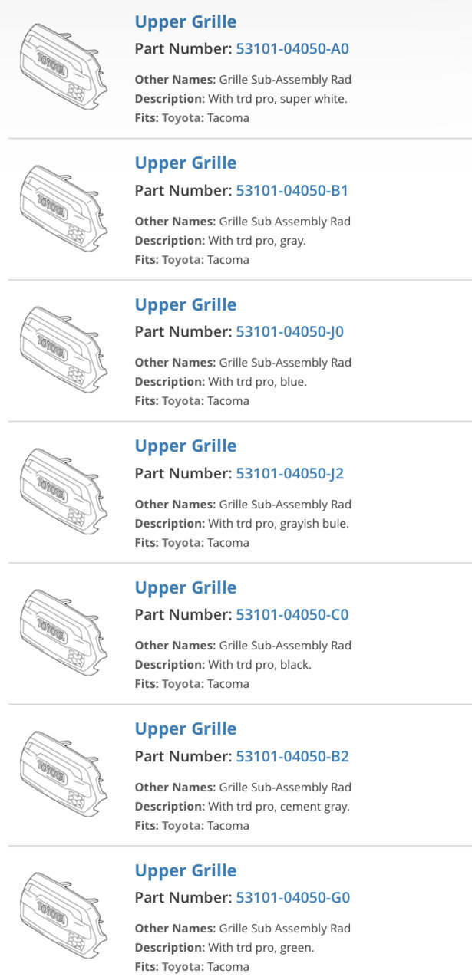472x980 pixels.
Task: Open the 53101-04050-J2 part link
Action: point(290,473)
